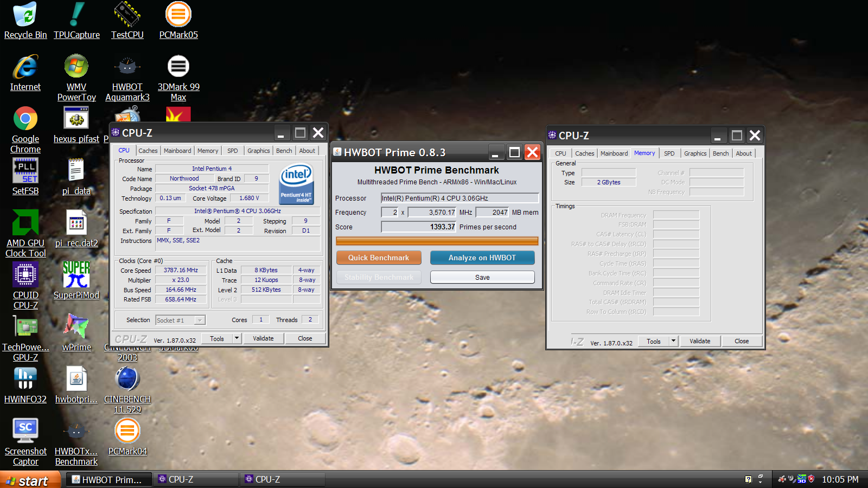Image resolution: width=868 pixels, height=488 pixels.
Task: Click Validate in left CPU-Z window
Action: [x=263, y=338]
